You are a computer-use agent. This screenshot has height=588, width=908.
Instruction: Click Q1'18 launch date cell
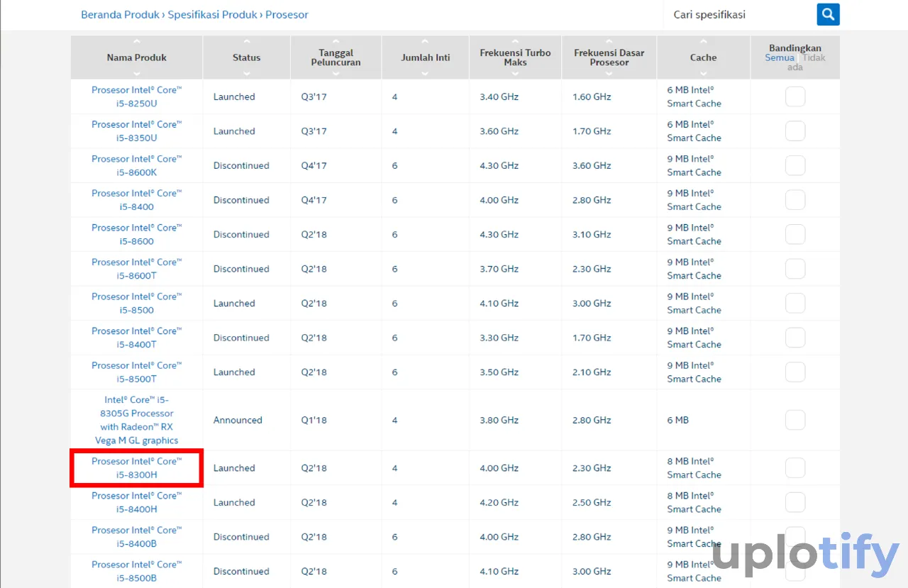(x=314, y=420)
